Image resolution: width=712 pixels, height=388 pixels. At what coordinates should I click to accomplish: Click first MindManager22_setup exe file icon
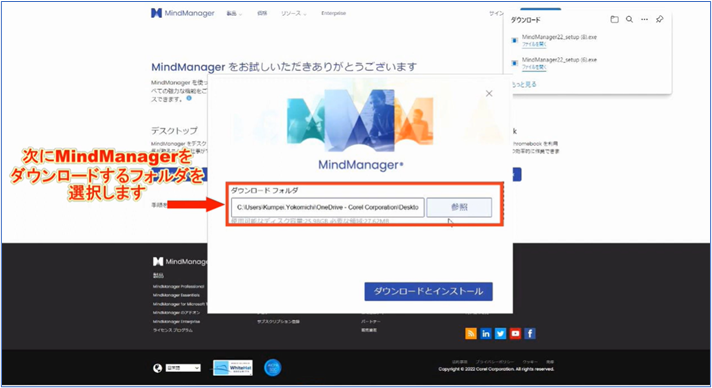coord(514,40)
